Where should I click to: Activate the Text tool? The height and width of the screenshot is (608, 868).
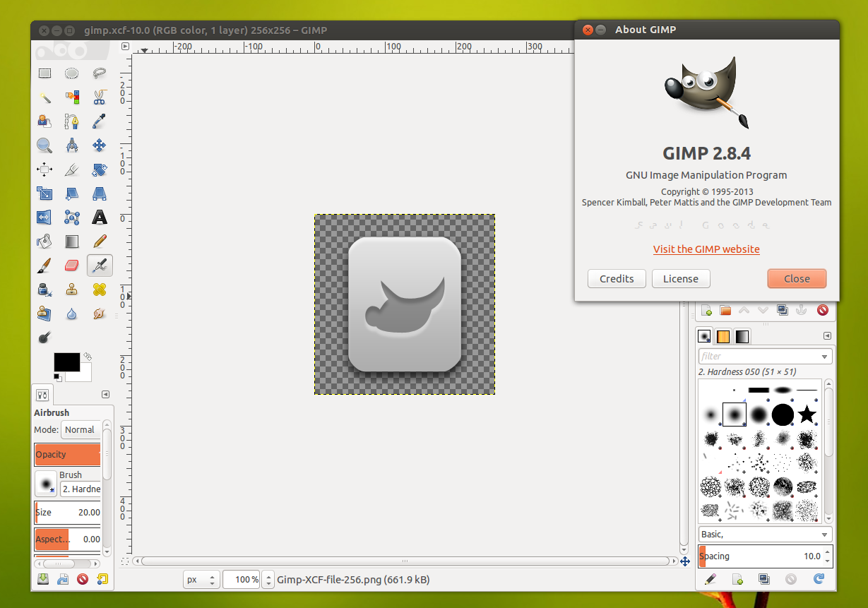99,217
